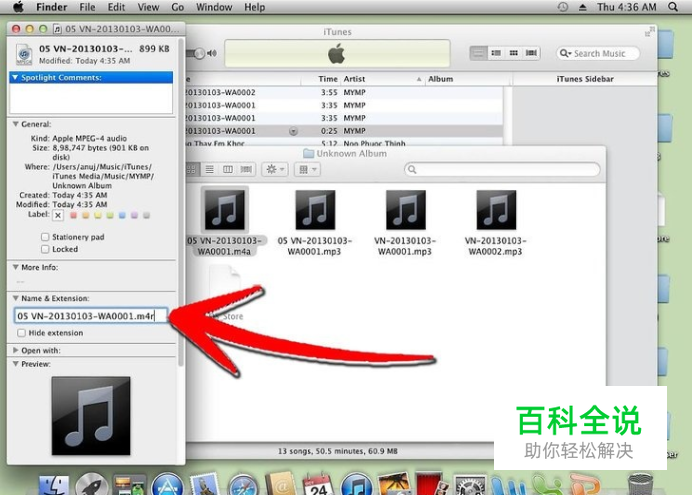
Task: Open the Edit menu
Action: (x=117, y=7)
